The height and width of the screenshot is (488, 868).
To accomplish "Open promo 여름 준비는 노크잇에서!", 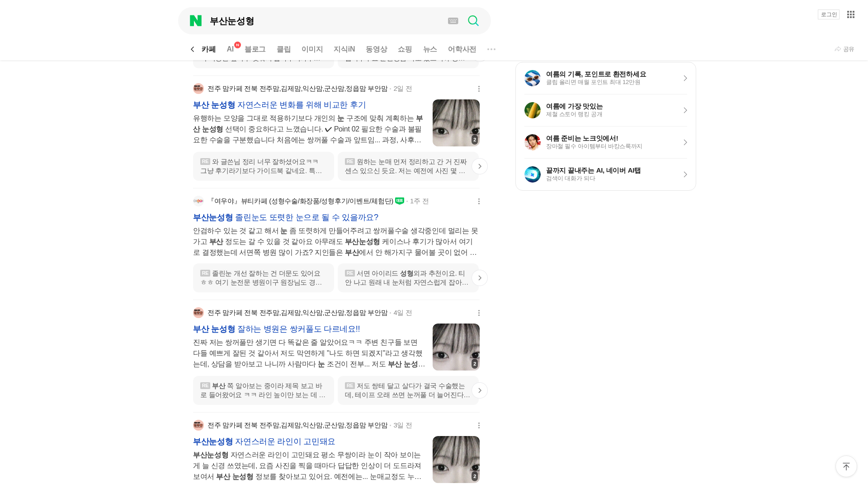I will tap(606, 142).
